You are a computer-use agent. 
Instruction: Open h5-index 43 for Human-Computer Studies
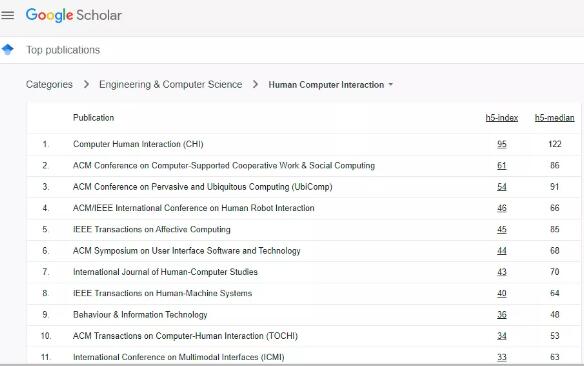pos(502,272)
